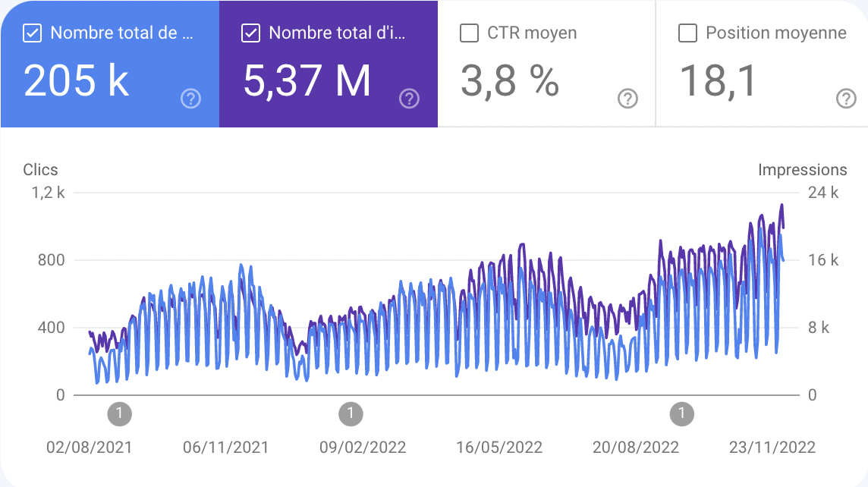Enable the Position moyenne checkbox
Image resolution: width=868 pixels, height=487 pixels.
[x=688, y=33]
